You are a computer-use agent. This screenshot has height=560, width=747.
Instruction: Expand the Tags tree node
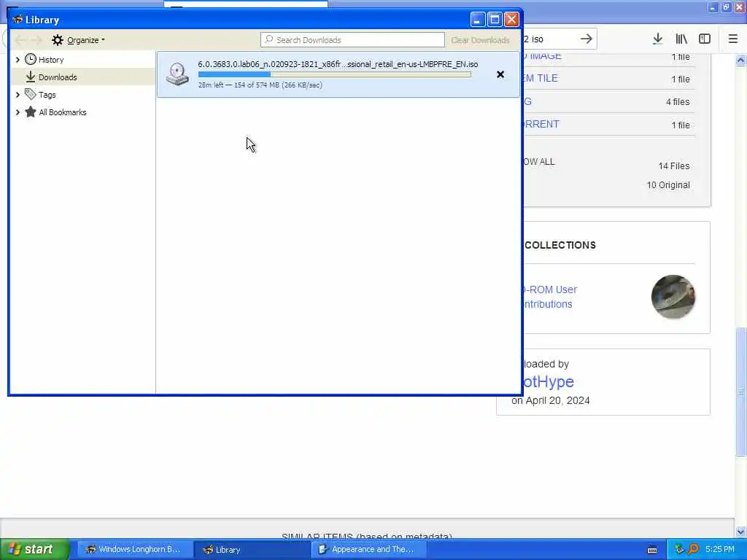click(18, 95)
